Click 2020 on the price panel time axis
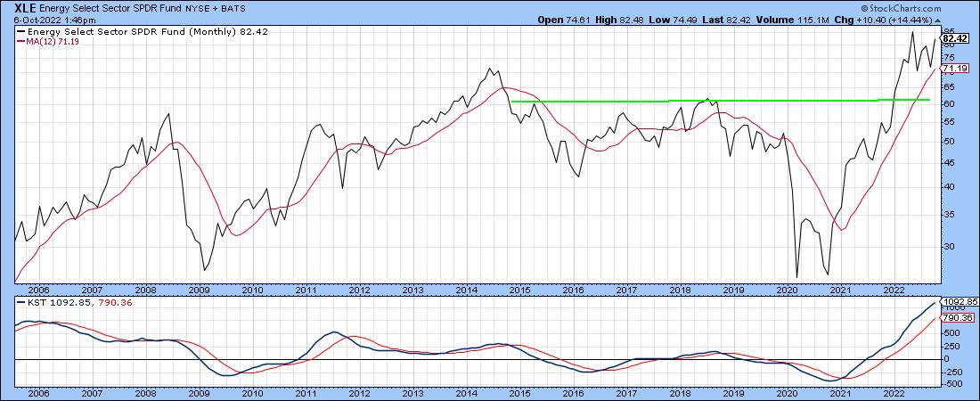This screenshot has height=401, width=980. [x=787, y=291]
